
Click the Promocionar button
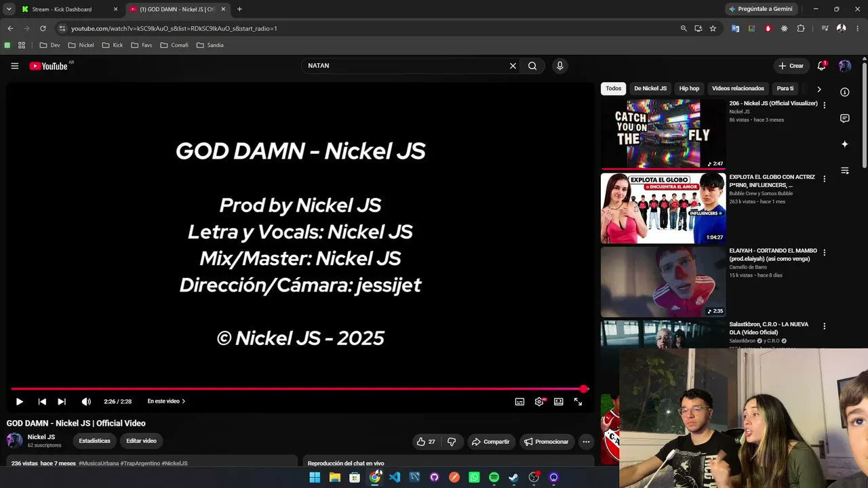[x=546, y=441]
